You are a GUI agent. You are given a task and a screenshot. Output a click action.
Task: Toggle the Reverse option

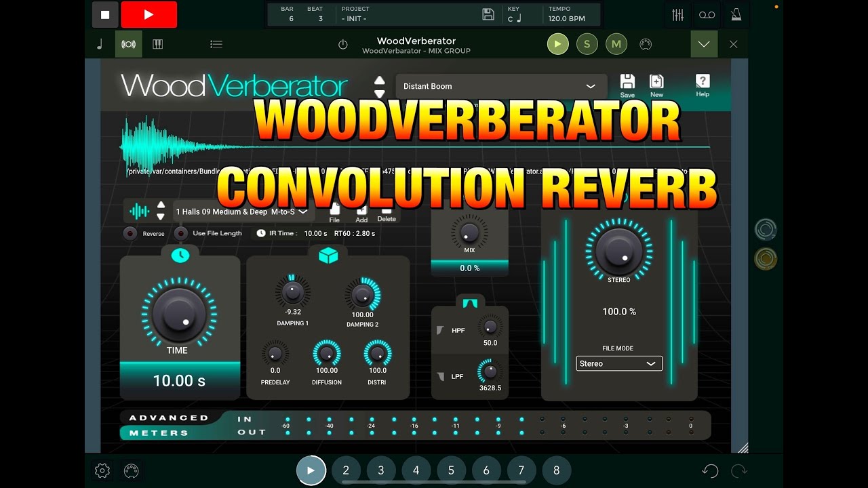(130, 233)
